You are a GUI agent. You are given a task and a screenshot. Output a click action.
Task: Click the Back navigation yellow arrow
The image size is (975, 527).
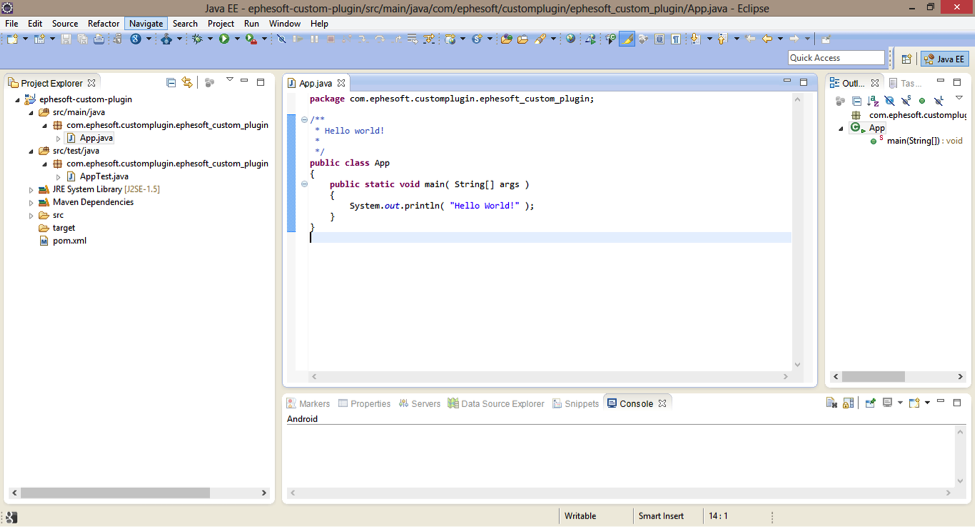[767, 39]
